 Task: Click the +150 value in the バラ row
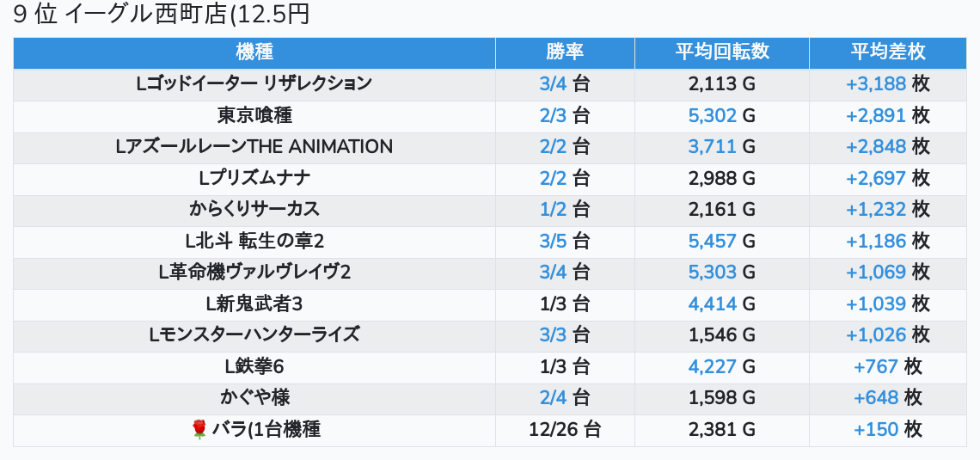pos(876,429)
